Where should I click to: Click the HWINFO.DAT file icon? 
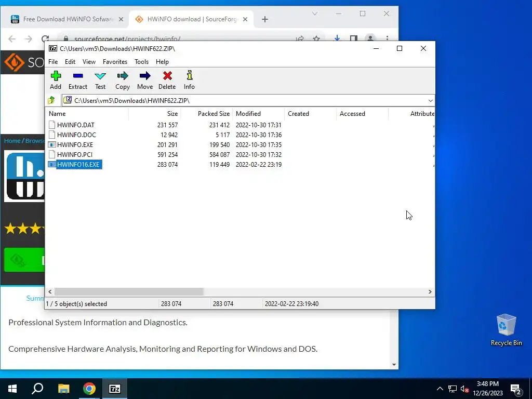pos(51,125)
